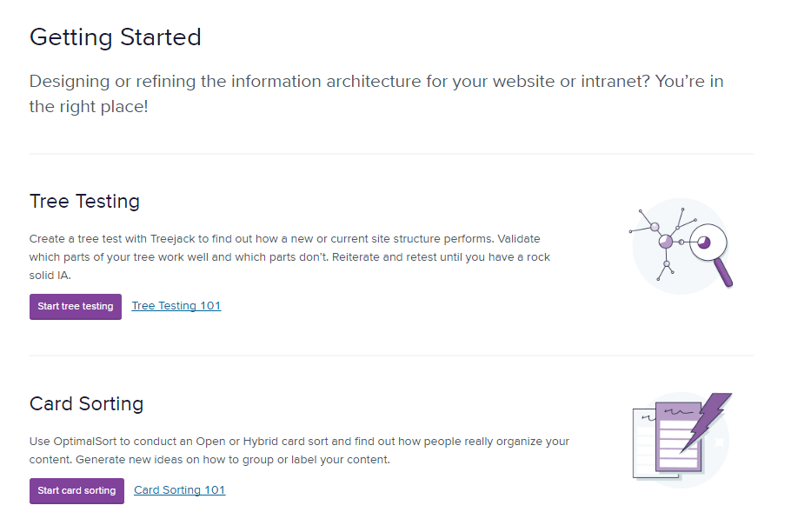The height and width of the screenshot is (532, 791).
Task: Click the large central node of the tree graphic
Action: point(666,241)
